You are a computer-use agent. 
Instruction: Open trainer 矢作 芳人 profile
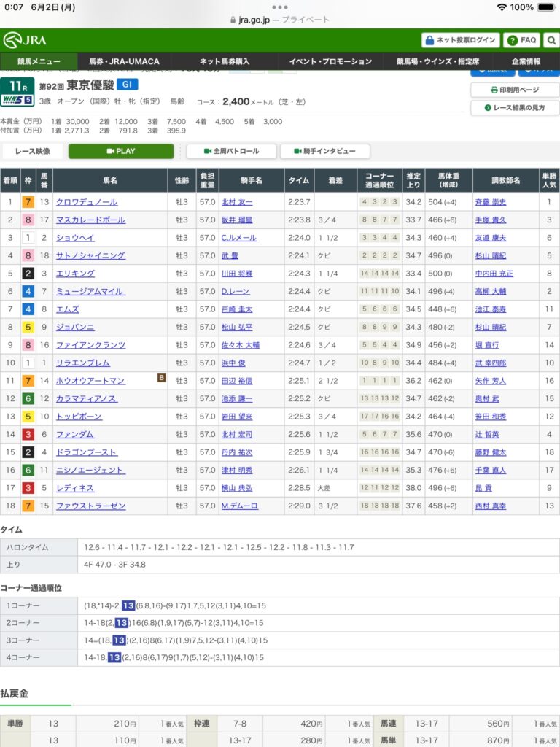[x=491, y=381]
